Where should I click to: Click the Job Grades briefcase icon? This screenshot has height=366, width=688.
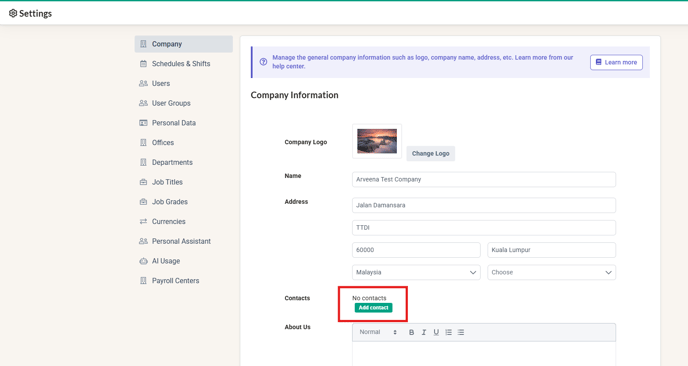[x=143, y=202]
